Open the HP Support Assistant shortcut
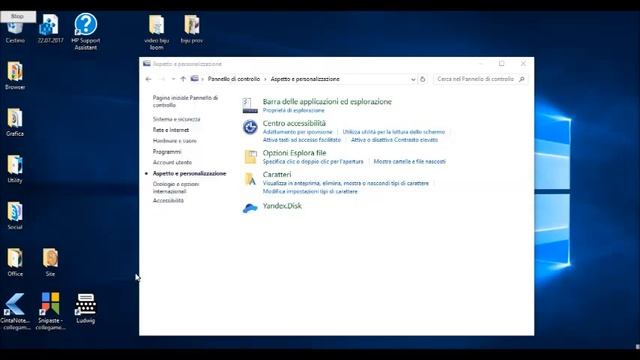The image size is (640, 360). pos(86,31)
